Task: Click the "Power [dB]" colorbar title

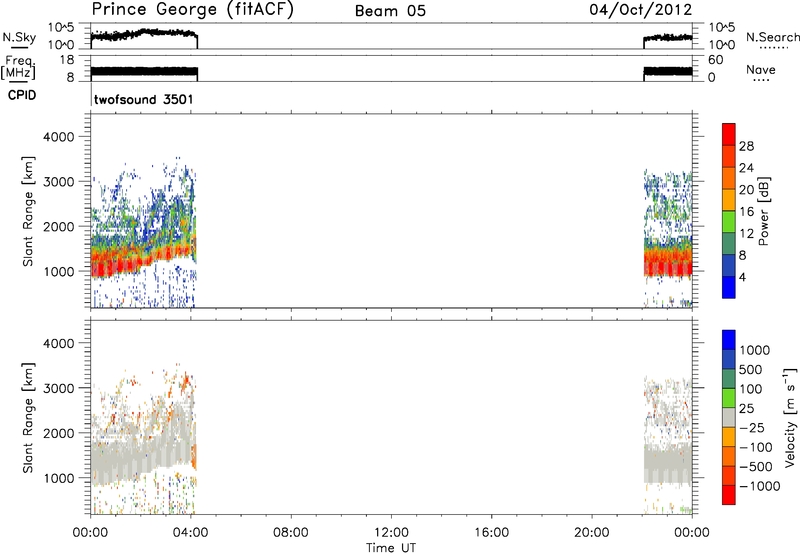Action: [x=763, y=211]
